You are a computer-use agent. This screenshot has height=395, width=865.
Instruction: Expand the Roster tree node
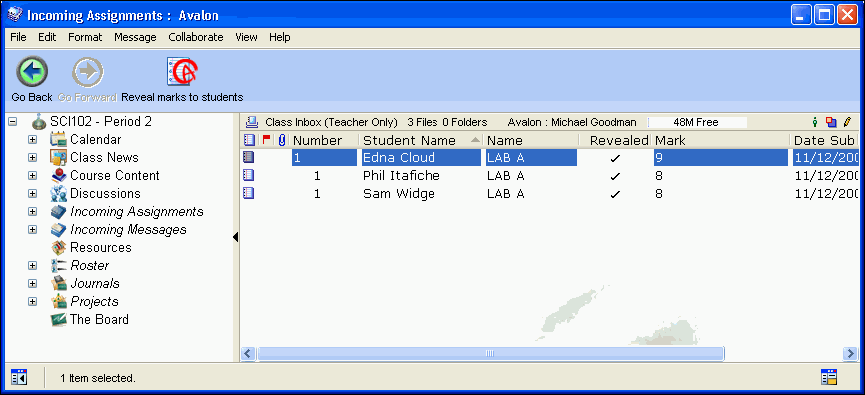pyautogui.click(x=33, y=266)
